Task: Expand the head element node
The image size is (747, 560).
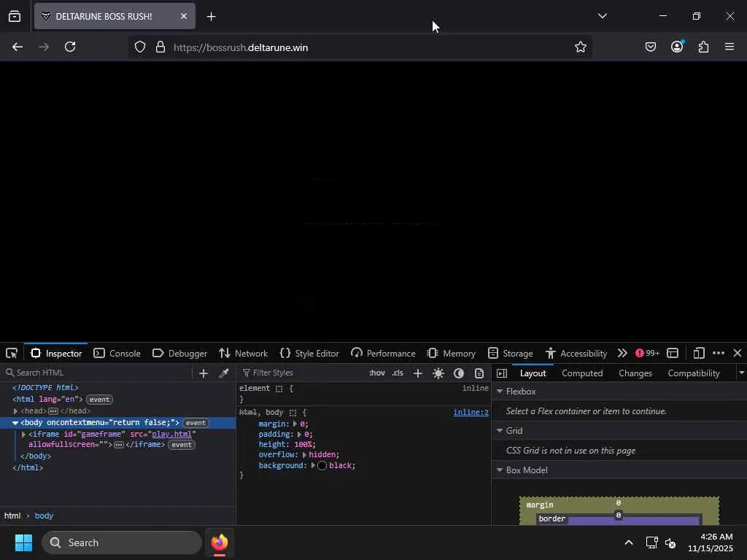Action: 16,411
